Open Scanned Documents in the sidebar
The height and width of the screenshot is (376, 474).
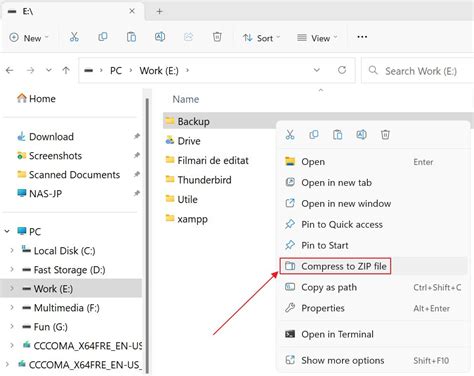click(74, 174)
